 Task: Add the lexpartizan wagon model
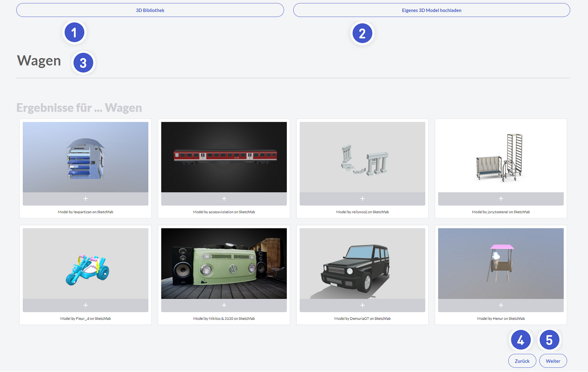85,199
